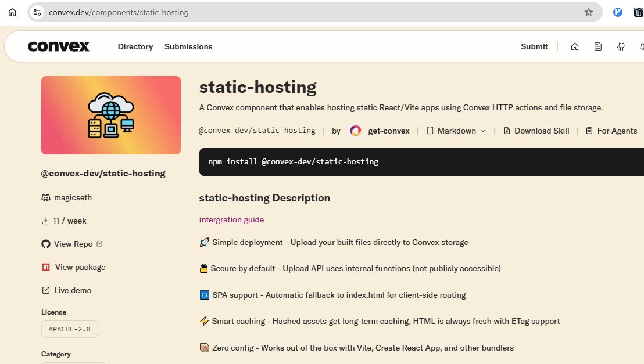
Task: Open the intergration guide link
Action: [x=231, y=219]
